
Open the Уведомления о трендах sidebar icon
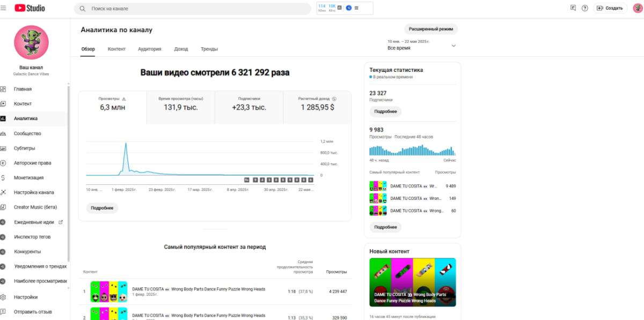click(x=3, y=266)
